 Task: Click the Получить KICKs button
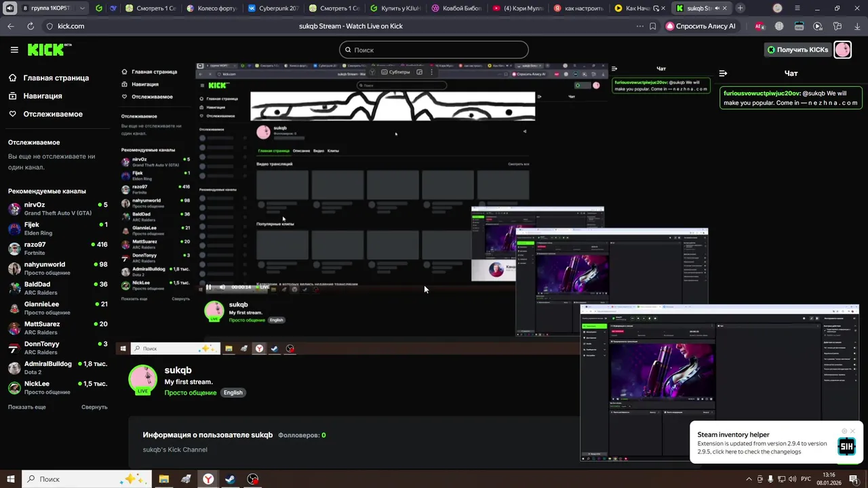[797, 49]
